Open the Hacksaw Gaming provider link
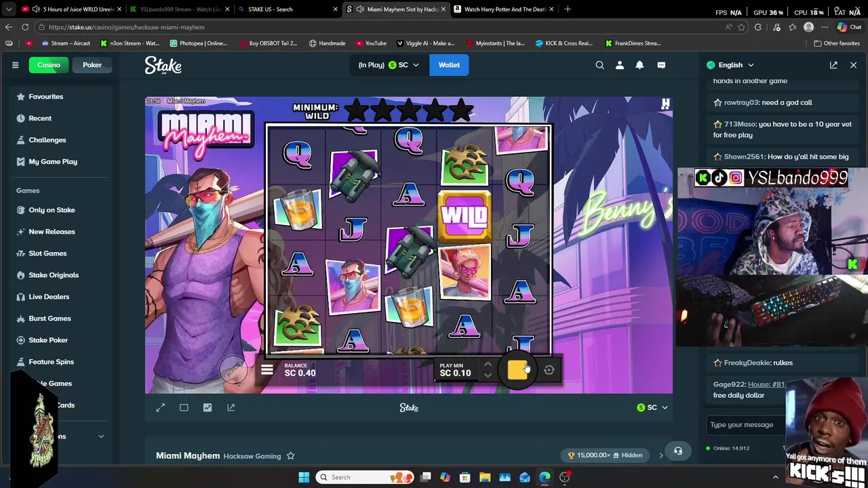The width and height of the screenshot is (868, 488). 252,456
